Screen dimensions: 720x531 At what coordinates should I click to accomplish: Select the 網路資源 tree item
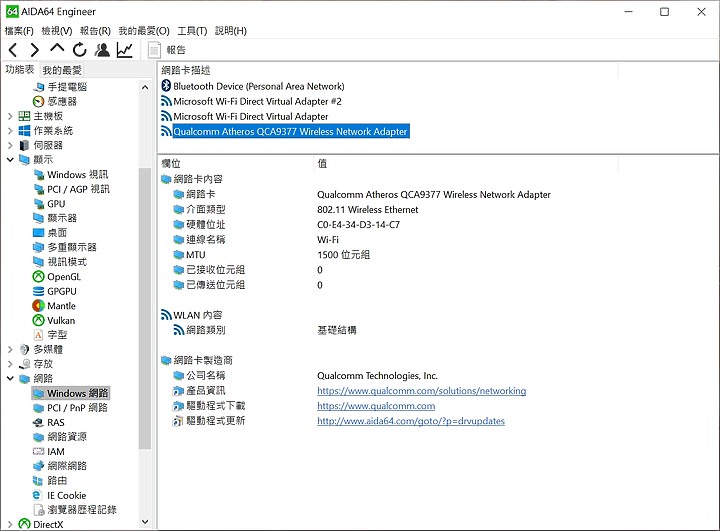pos(60,437)
